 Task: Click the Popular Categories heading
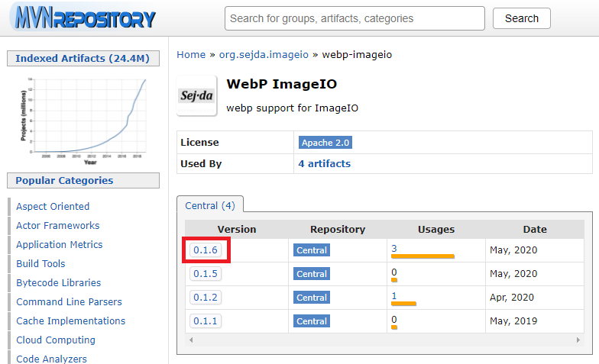pos(83,180)
